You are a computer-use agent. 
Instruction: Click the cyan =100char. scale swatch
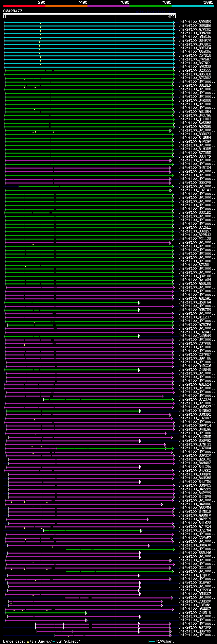tap(152, 641)
